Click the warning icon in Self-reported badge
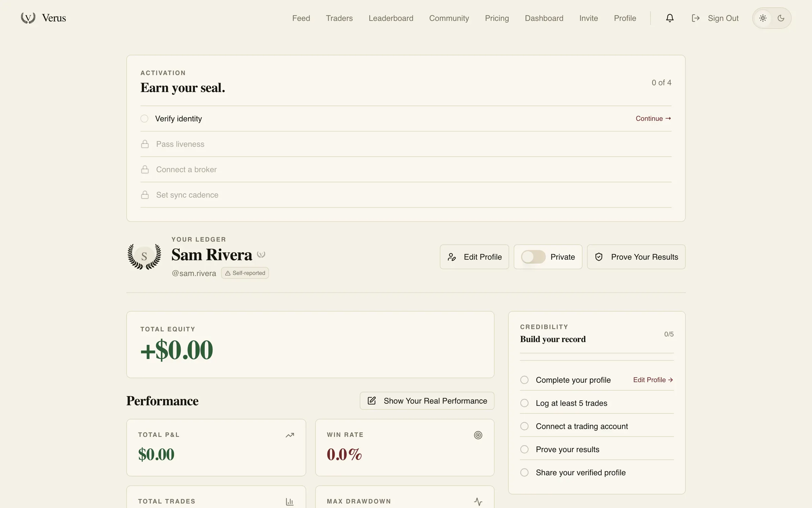The image size is (812, 508). click(228, 273)
